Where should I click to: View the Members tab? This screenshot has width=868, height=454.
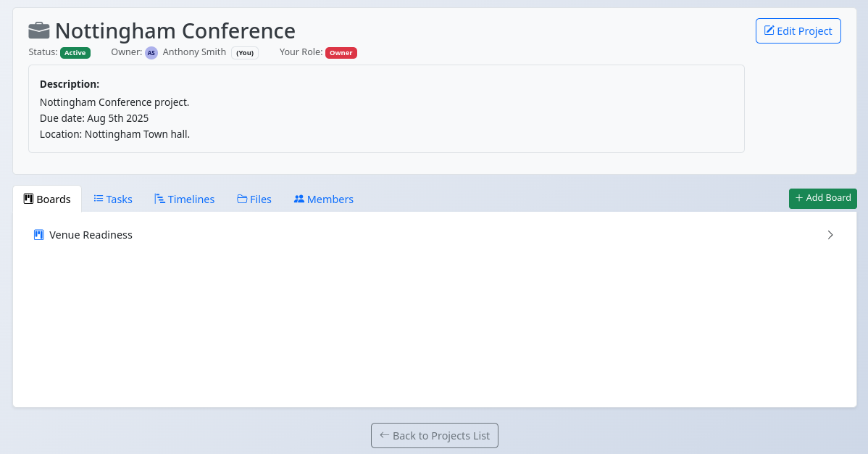click(323, 199)
